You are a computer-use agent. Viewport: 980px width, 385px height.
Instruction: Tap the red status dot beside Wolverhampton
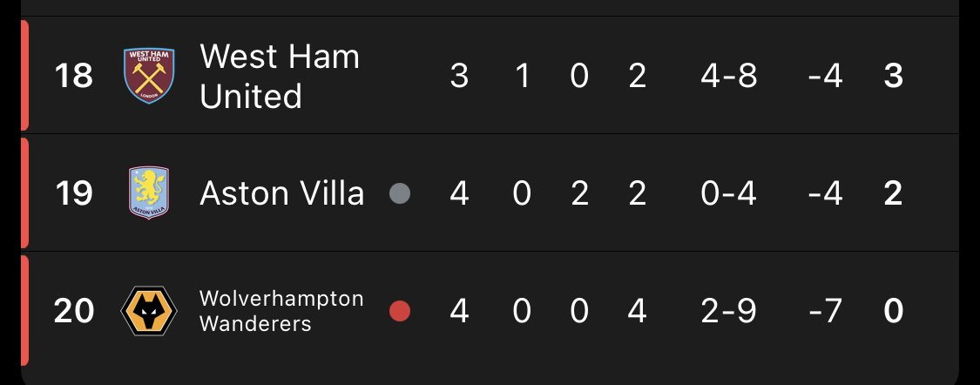coord(400,311)
